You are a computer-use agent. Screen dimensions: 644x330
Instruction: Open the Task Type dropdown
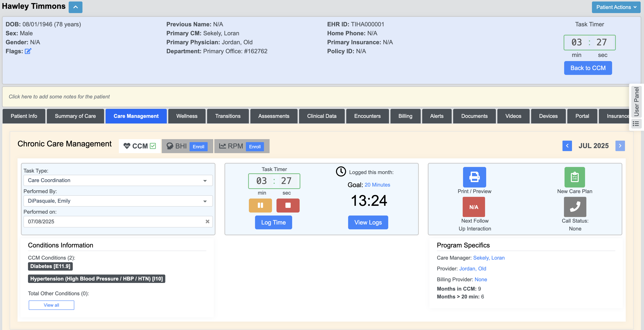[x=118, y=180]
